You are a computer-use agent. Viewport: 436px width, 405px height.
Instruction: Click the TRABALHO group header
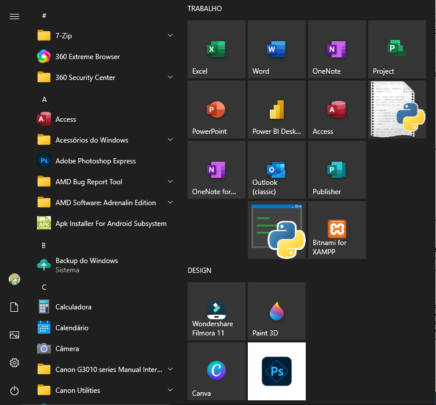pyautogui.click(x=205, y=9)
